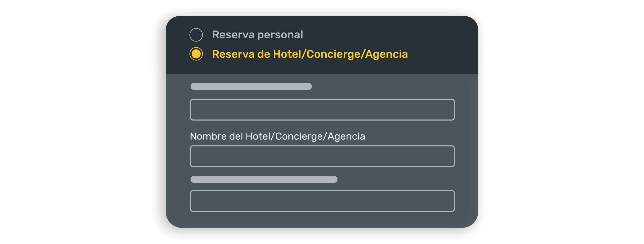Click the 'Nombre del Hotel/Concierge/Agencia' field label
This screenshot has width=644, height=244.
[x=277, y=136]
